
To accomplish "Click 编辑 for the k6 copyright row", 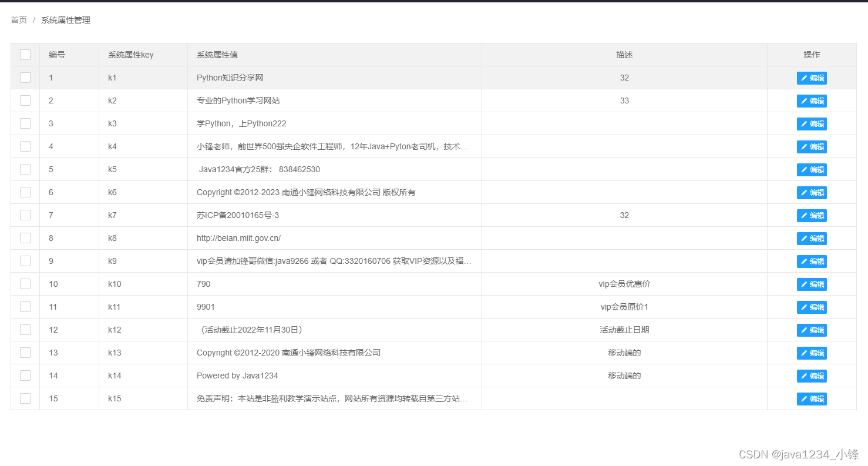I will pos(812,193).
